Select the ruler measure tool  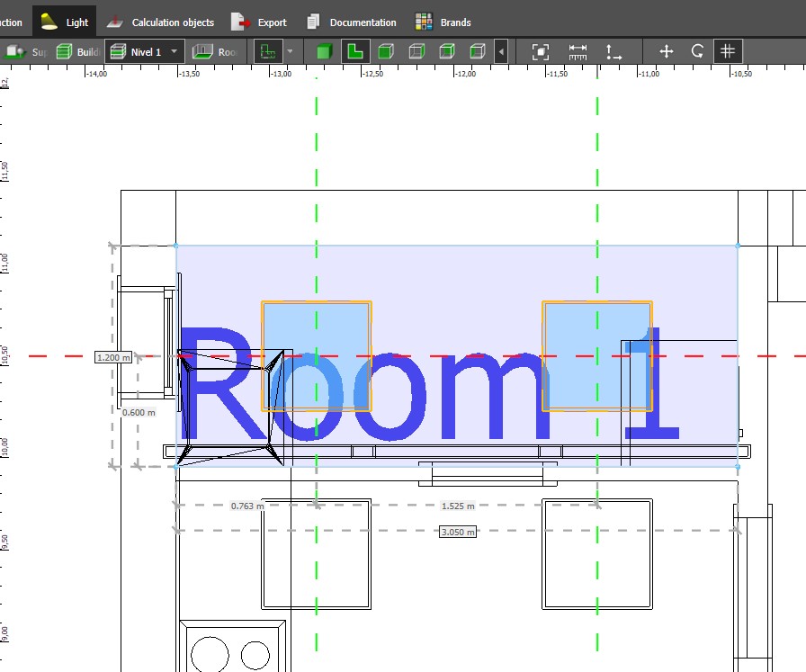pos(578,51)
